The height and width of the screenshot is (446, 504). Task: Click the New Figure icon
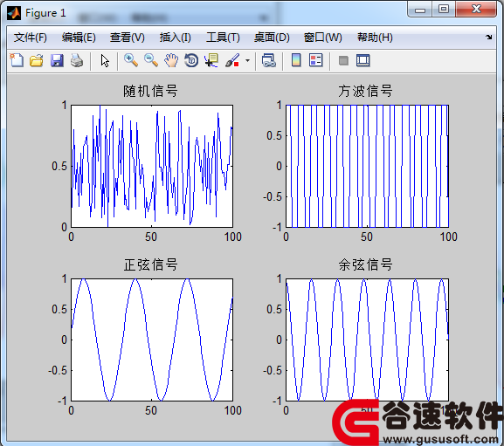pos(17,60)
